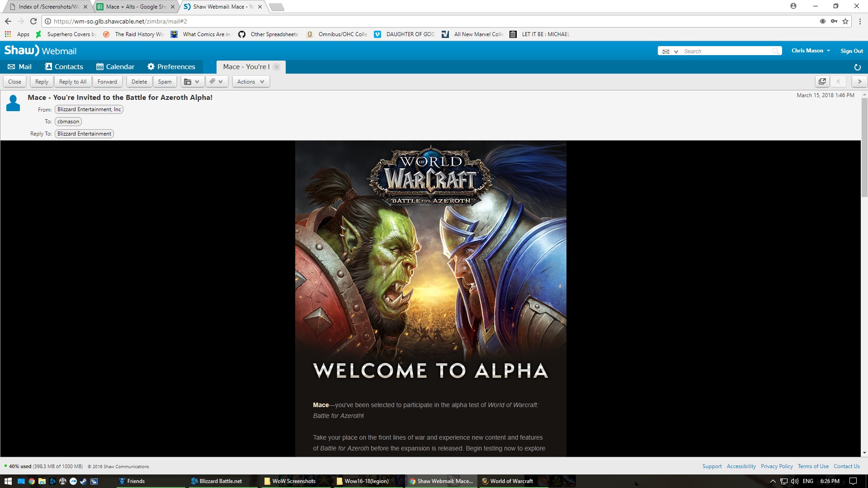Open search type mail dropdown
The image size is (868, 488).
(670, 52)
